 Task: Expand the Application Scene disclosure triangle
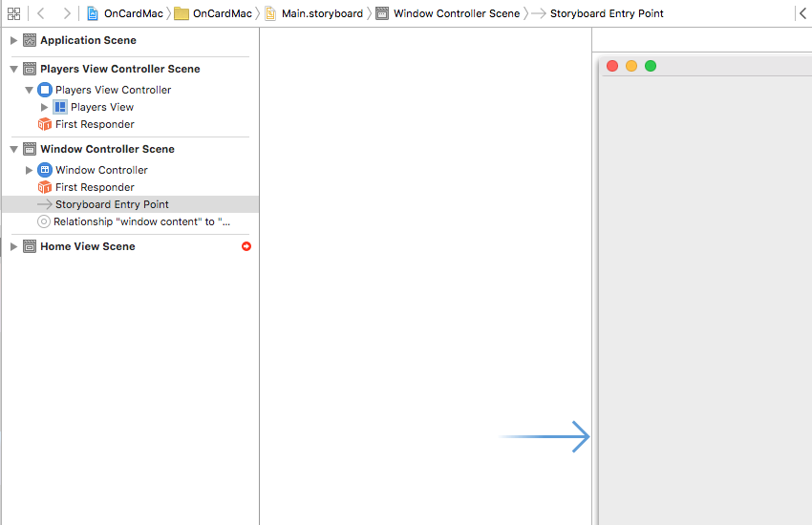[x=13, y=40]
